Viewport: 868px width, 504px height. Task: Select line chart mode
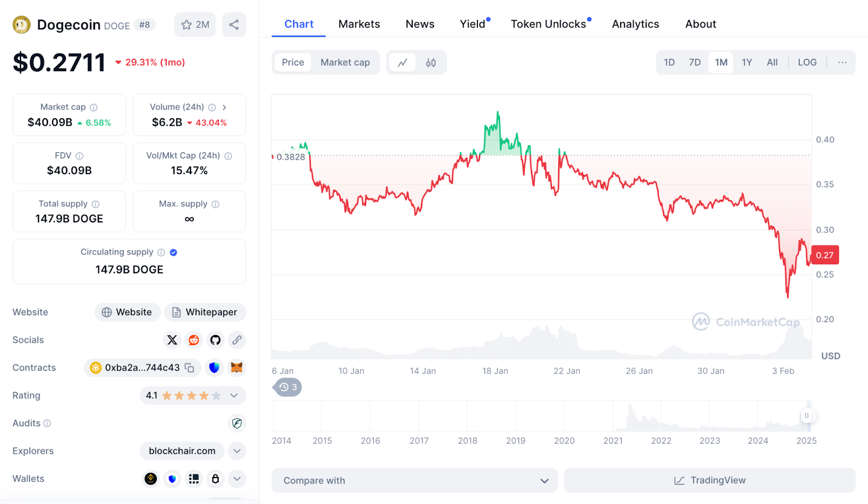[x=403, y=62]
